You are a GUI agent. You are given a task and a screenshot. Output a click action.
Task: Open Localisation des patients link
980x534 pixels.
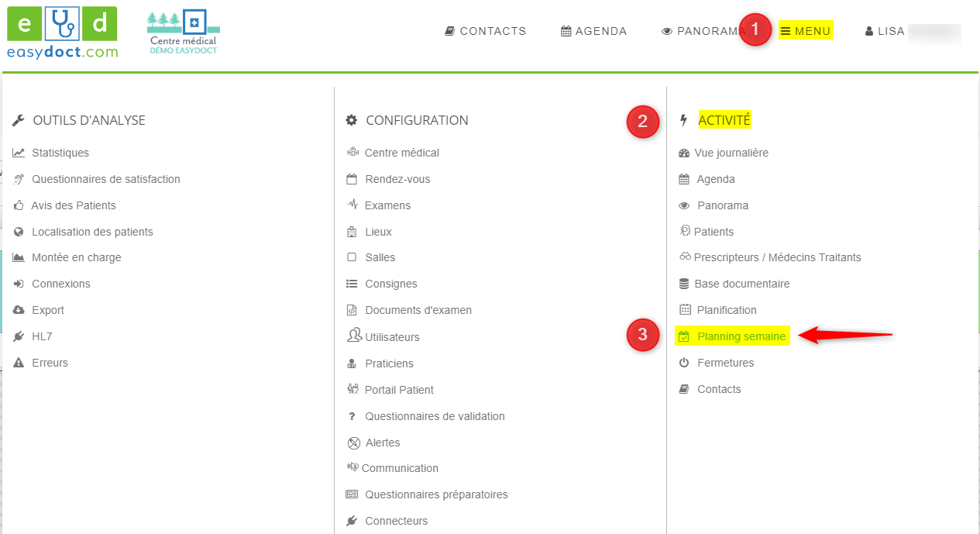92,232
